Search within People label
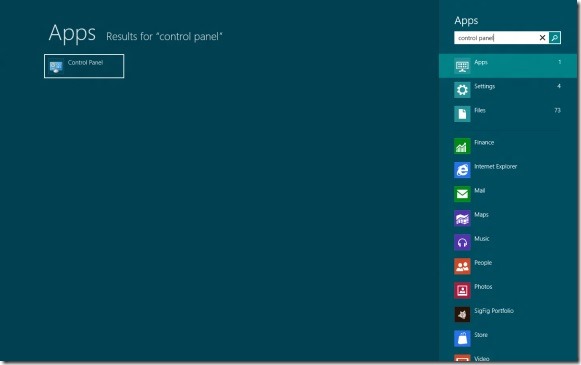581x365 pixels. 483,263
